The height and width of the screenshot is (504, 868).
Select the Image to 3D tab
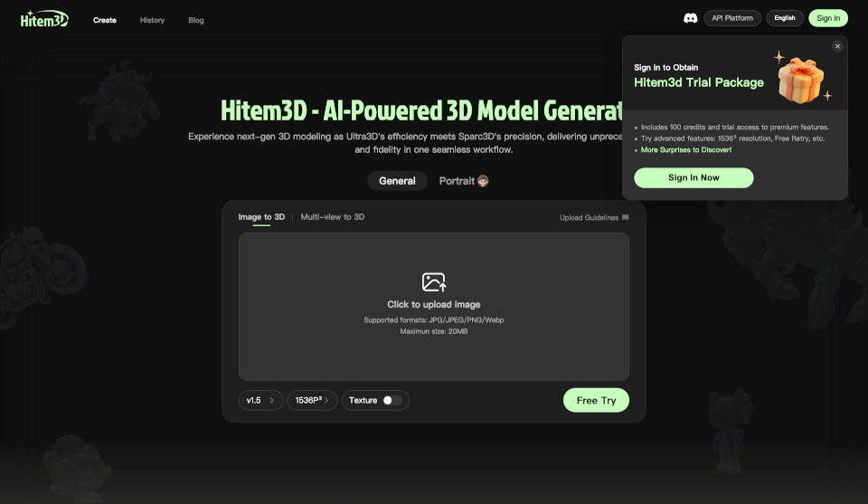click(x=261, y=217)
